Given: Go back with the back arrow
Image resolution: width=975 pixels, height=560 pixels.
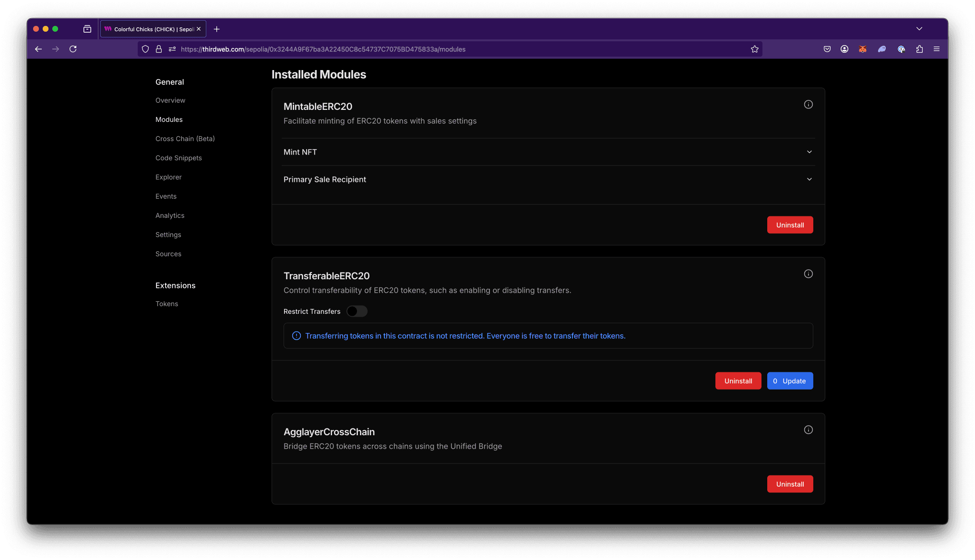Looking at the screenshot, I should click(x=38, y=49).
